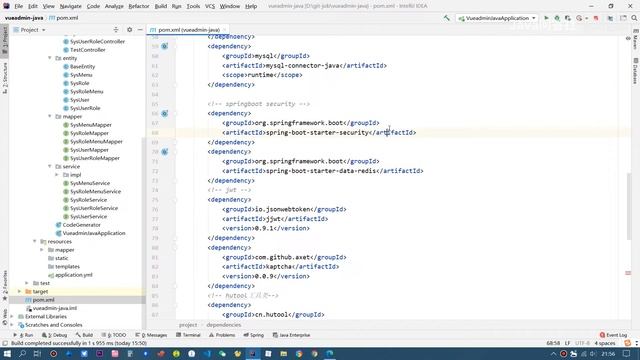Select SysUserMapper in project tree

pyautogui.click(x=86, y=150)
